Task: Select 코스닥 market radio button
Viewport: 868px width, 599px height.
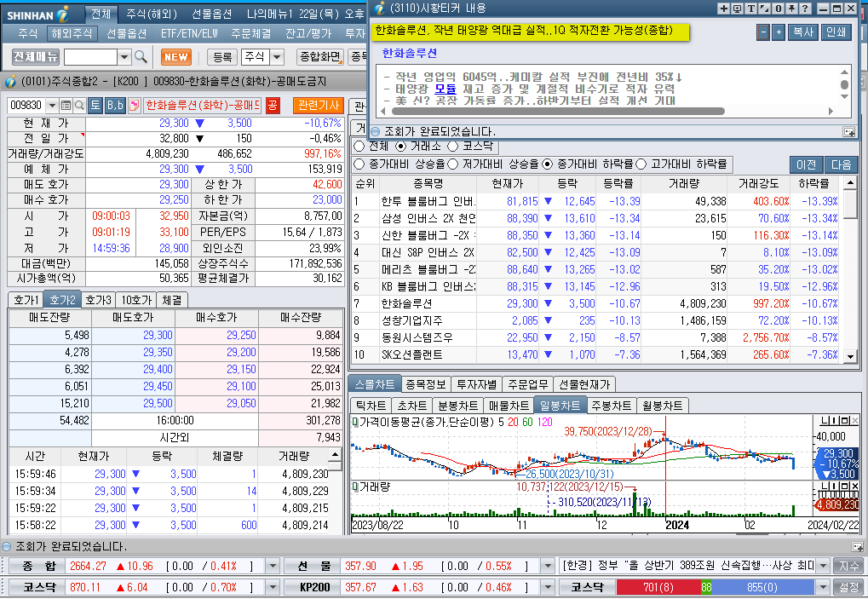Action: point(453,147)
